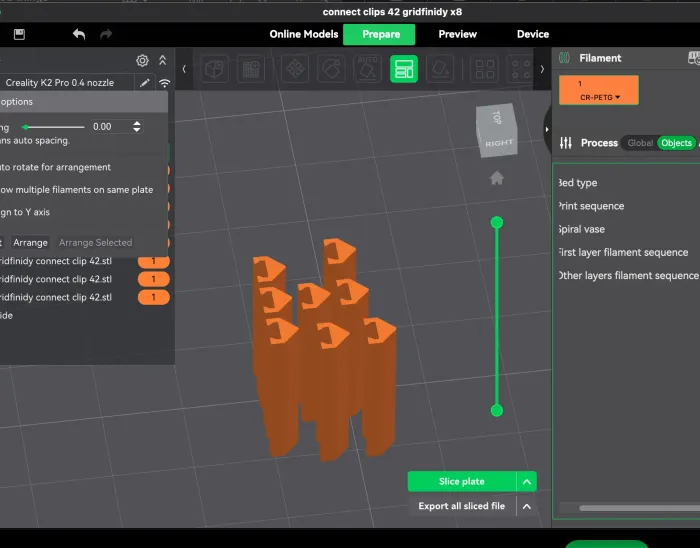
Task: Switch to the Preview tab
Action: tap(458, 34)
